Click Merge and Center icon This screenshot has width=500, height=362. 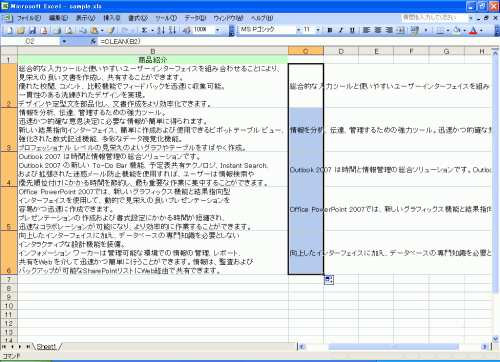400,30
